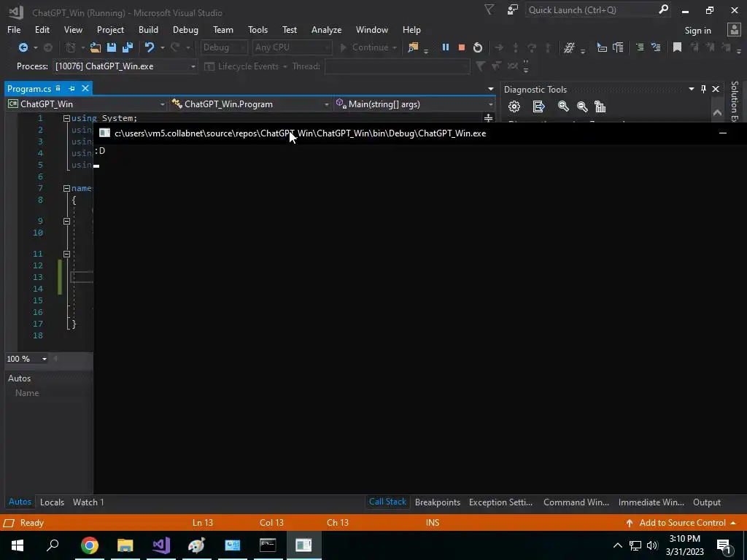Save the current file with disk icon
Screen dimensions: 747x560
(112, 47)
